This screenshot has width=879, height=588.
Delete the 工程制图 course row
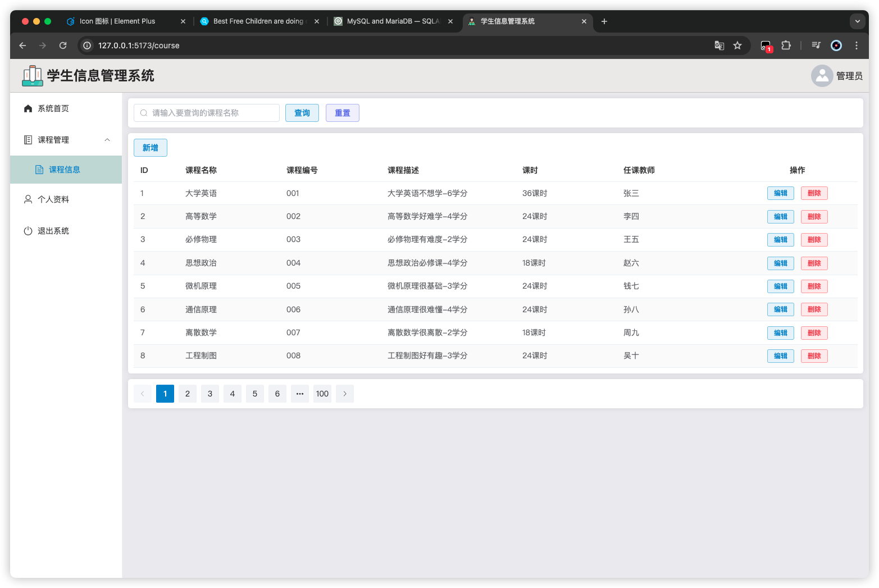tap(814, 356)
